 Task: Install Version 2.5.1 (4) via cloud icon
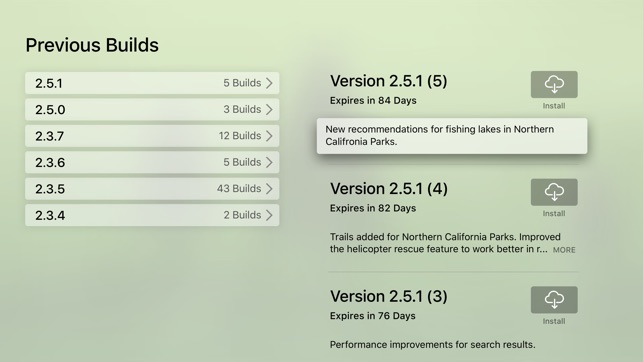point(554,192)
